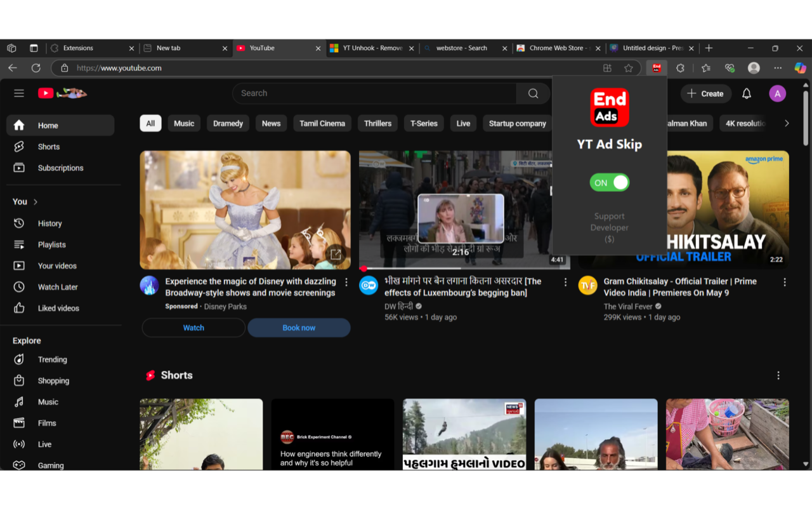Image resolution: width=812 pixels, height=508 pixels.
Task: View site information lock icon
Action: (64, 68)
